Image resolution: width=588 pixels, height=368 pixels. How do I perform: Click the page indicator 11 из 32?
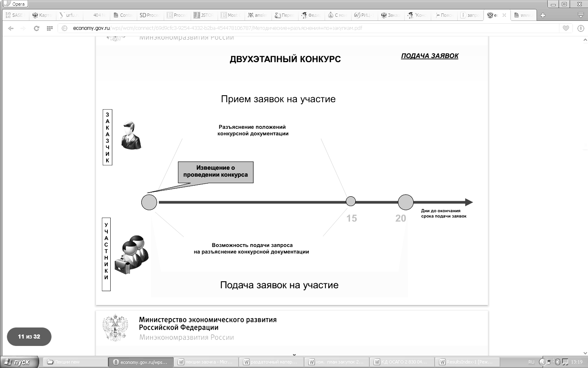pos(29,337)
